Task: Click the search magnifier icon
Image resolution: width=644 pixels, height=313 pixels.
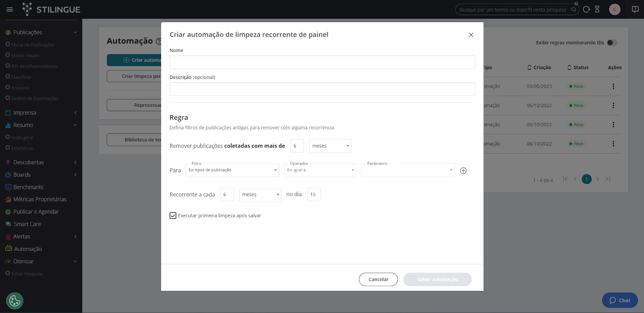Action: (x=574, y=10)
